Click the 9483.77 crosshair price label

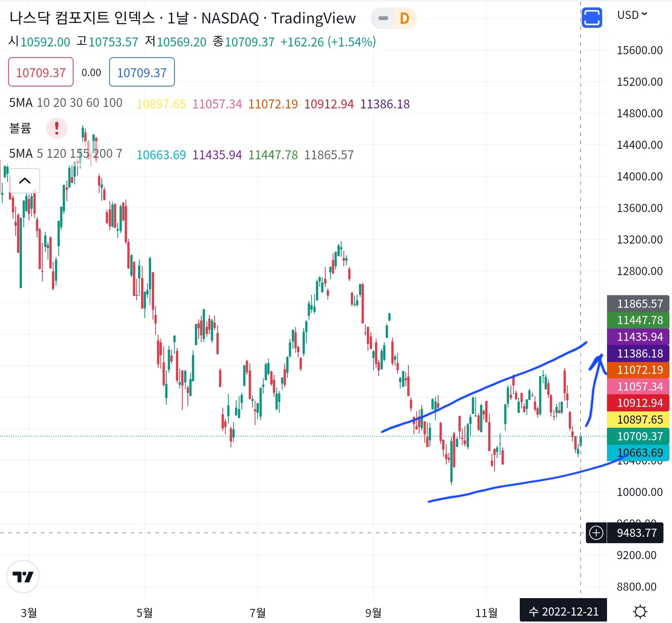point(636,533)
